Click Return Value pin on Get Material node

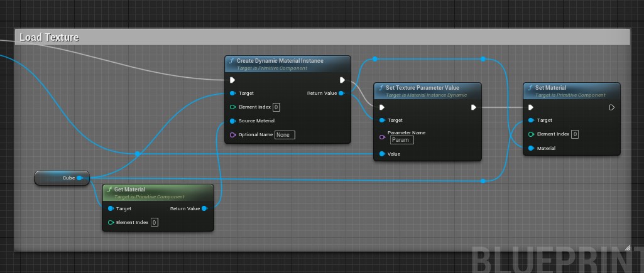204,208
